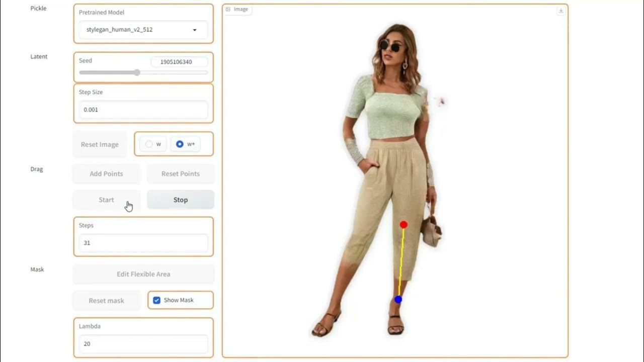Click the Reset Image button
This screenshot has height=362, width=644.
click(100, 144)
